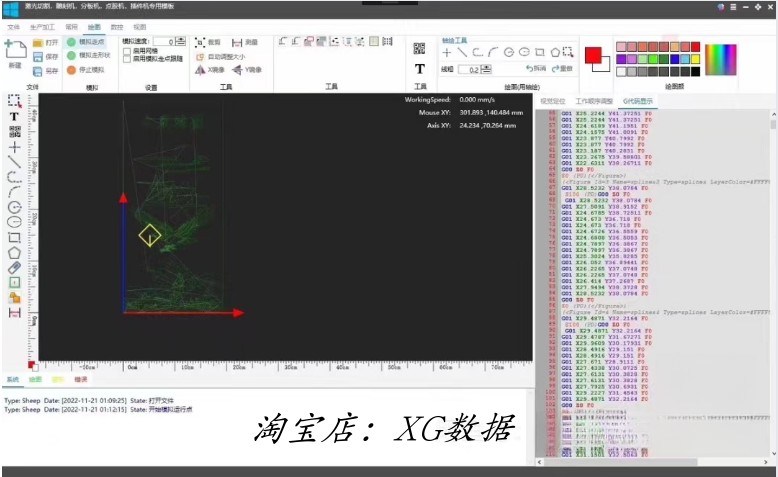Open the 视图 ribbon tab
The height and width of the screenshot is (477, 778).
point(139,27)
